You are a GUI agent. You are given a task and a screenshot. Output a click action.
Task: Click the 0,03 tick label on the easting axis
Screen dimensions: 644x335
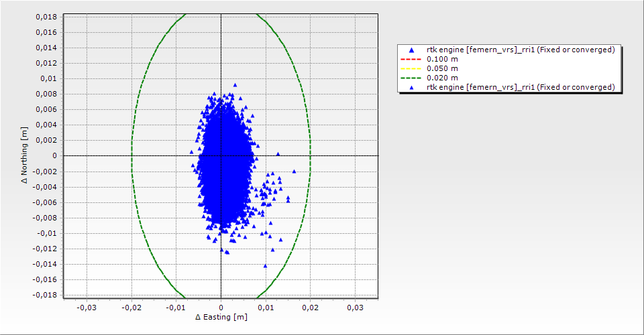pos(355,308)
